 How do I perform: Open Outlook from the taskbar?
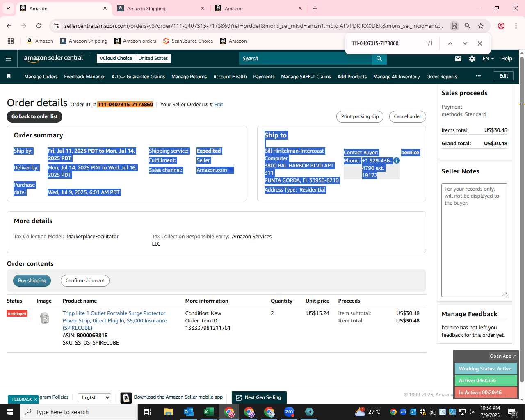[x=188, y=412]
